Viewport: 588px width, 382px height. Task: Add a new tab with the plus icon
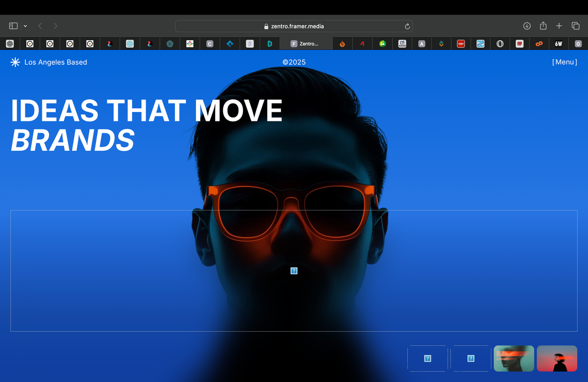559,26
